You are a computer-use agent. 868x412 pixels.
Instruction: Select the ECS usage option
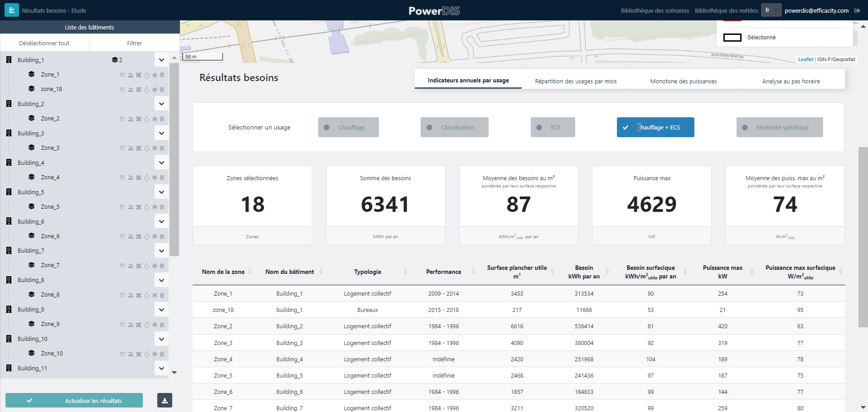click(x=553, y=127)
